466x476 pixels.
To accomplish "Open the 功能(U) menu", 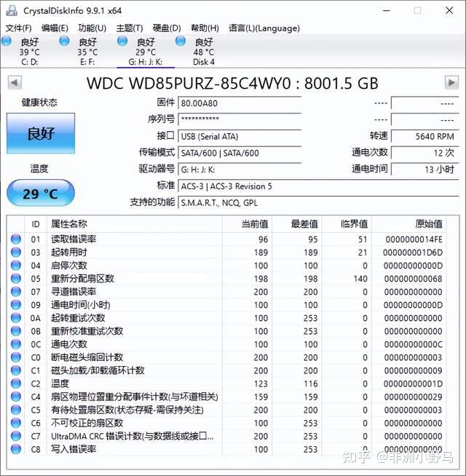I will (x=92, y=28).
